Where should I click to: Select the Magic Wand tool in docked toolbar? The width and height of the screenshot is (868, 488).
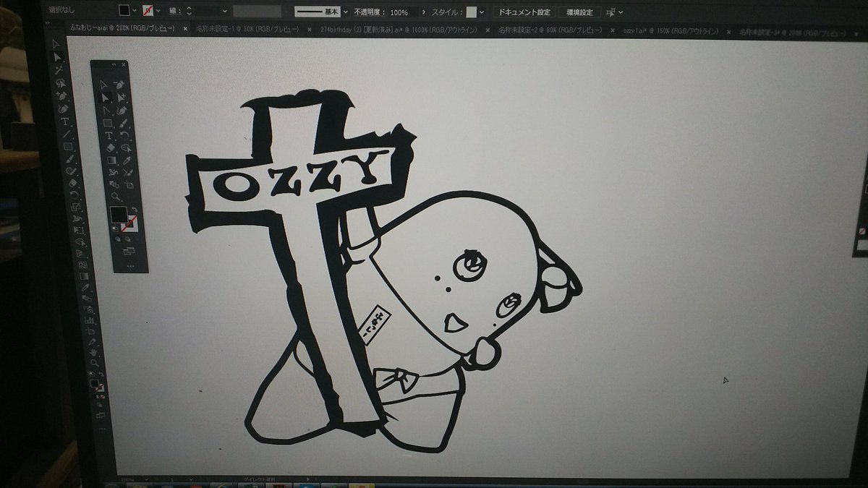point(59,70)
